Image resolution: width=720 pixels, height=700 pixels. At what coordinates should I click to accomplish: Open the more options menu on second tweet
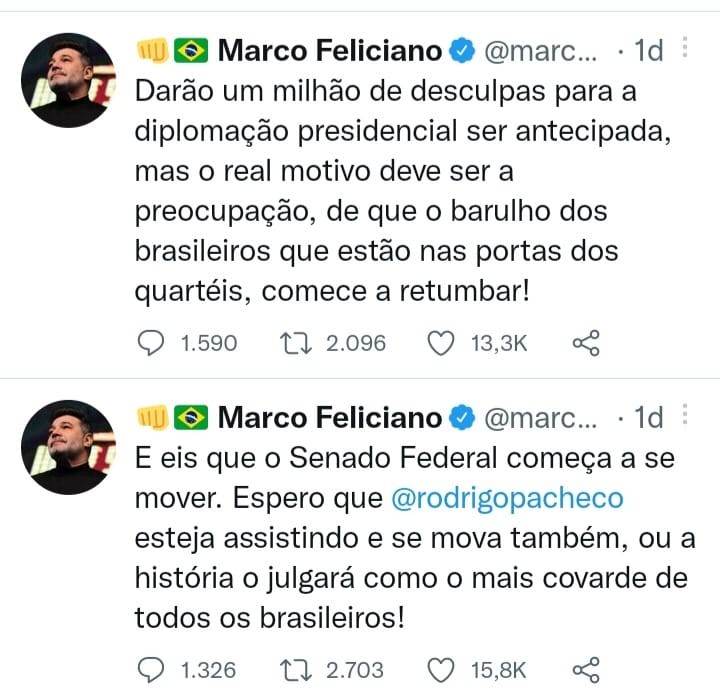(x=685, y=415)
